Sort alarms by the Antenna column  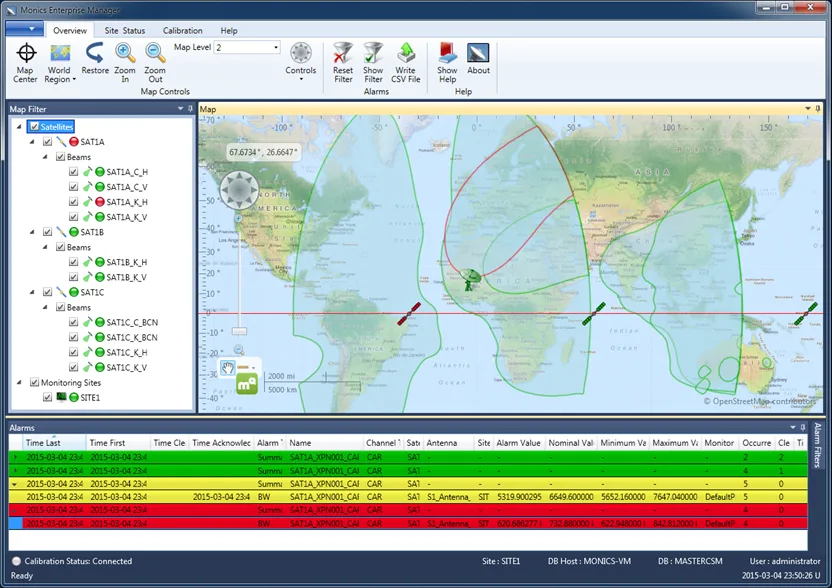[x=448, y=443]
